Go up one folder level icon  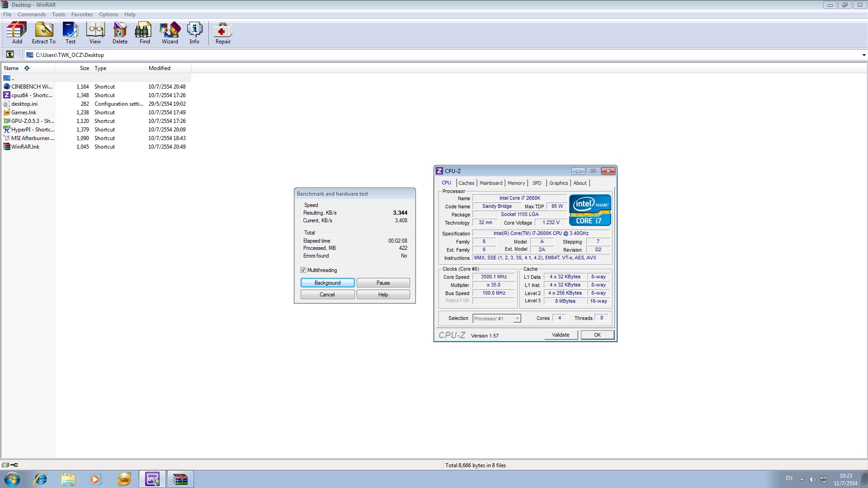click(10, 55)
